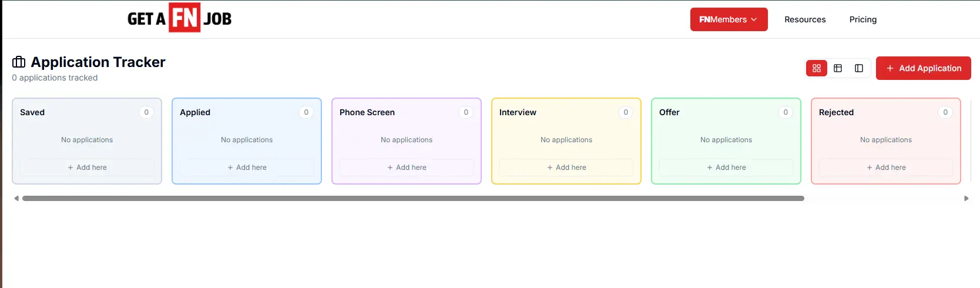
Task: Click the GET A FN JOB logo
Action: click(x=179, y=18)
